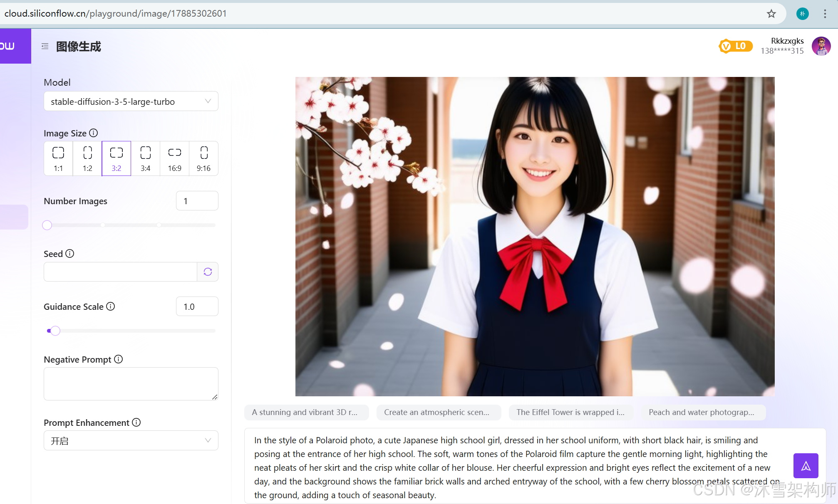Use the 'Create an atmospheric scen...' prompt
838x504 pixels.
[439, 412]
